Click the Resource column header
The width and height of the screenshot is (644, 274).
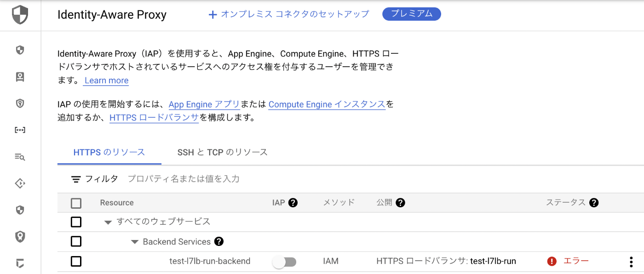pos(117,203)
